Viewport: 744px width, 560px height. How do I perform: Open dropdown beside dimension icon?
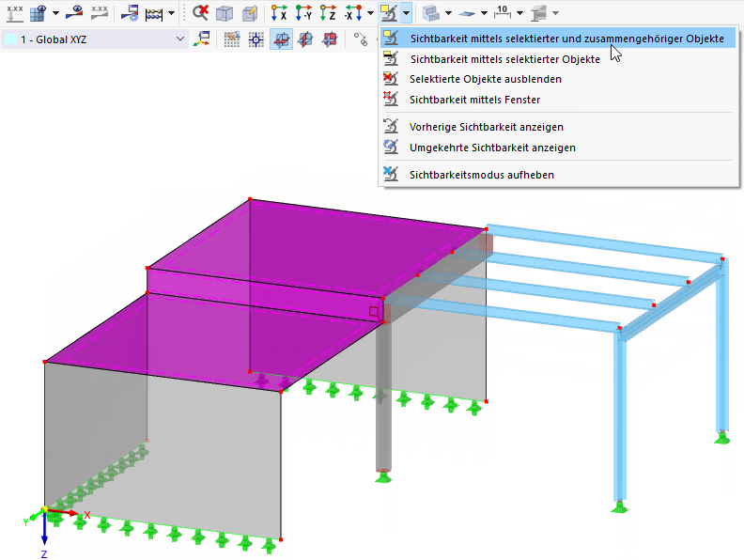[519, 13]
